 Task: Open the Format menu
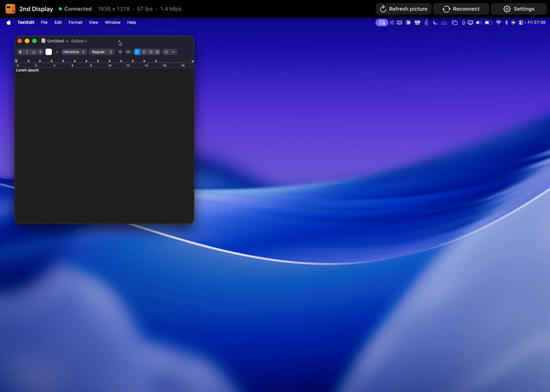(x=75, y=22)
